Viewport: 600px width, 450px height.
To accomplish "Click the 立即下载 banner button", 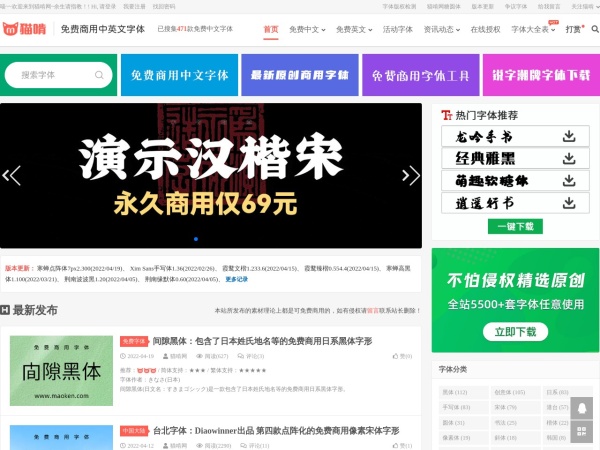I will 515,331.
